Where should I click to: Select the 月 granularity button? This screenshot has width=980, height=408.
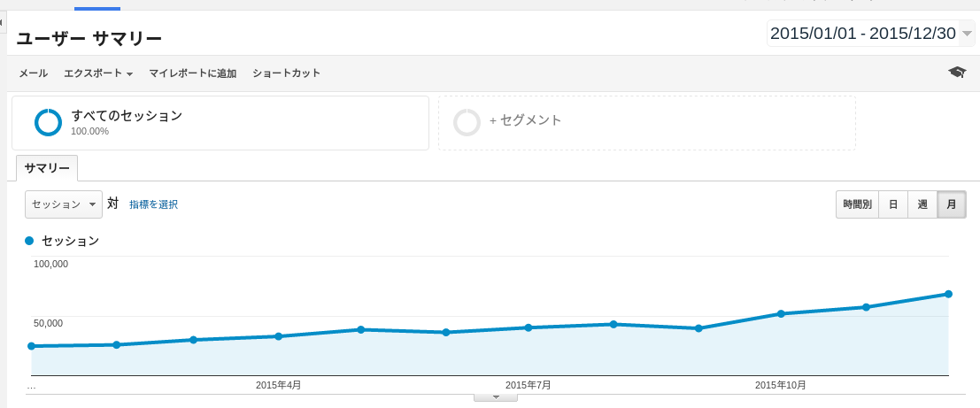(952, 204)
